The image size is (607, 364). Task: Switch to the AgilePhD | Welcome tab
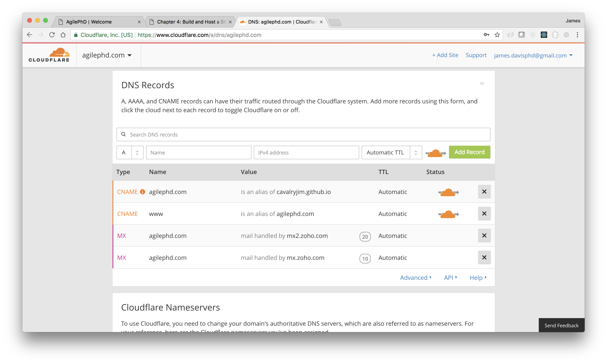coord(98,22)
